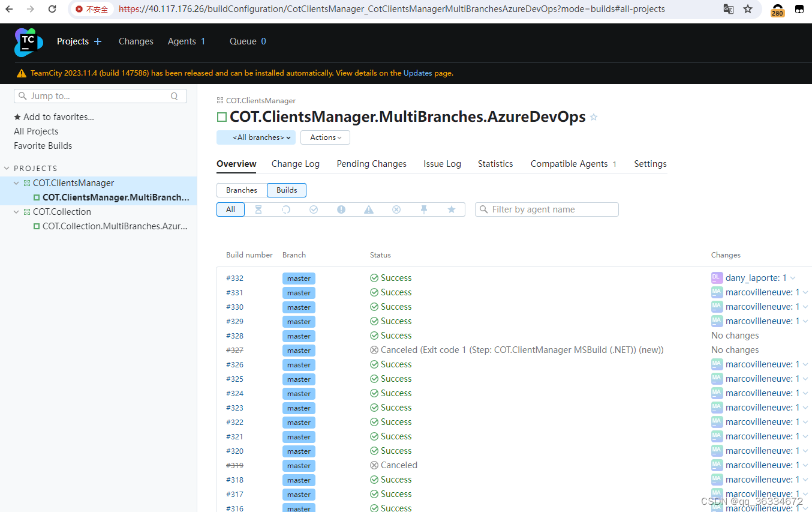Click the browser back arrow

coord(10,9)
